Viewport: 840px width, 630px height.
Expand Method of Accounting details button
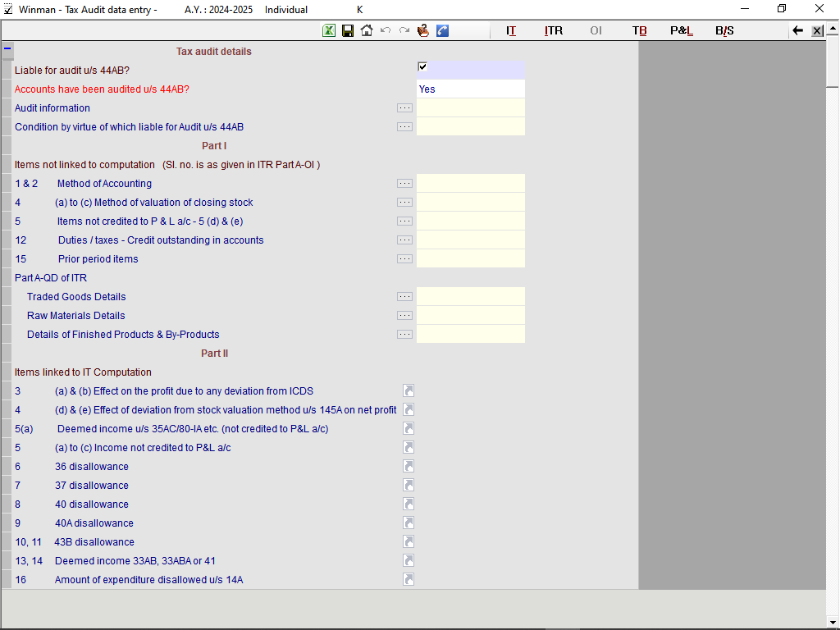point(404,184)
